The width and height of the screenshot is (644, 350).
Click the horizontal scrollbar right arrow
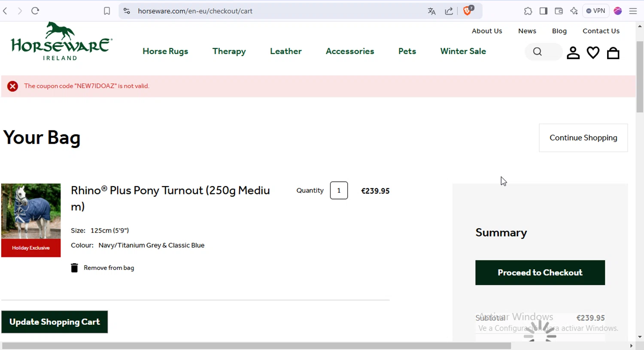point(631,346)
